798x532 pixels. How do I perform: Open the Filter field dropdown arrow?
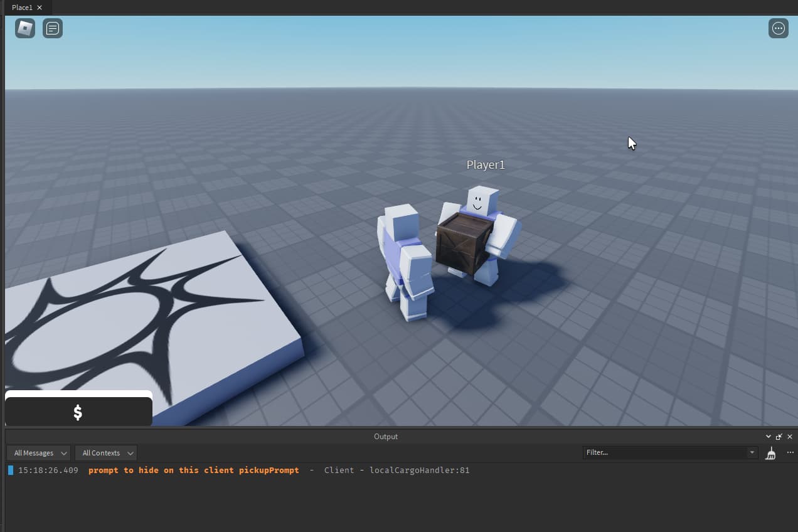click(752, 452)
